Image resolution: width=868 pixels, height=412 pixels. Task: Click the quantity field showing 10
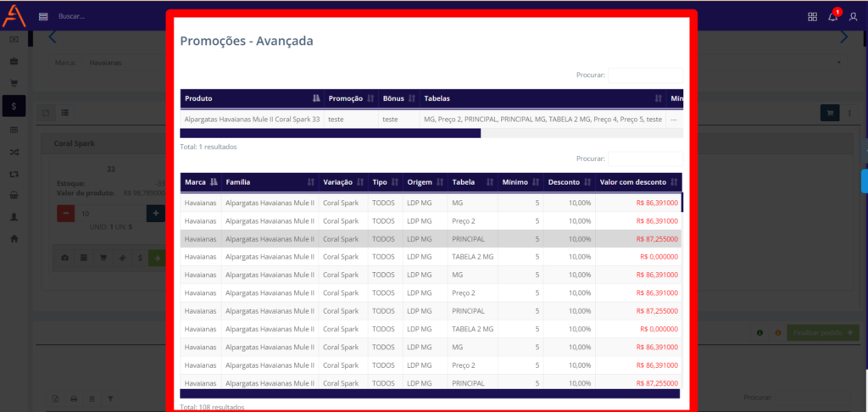pos(111,213)
